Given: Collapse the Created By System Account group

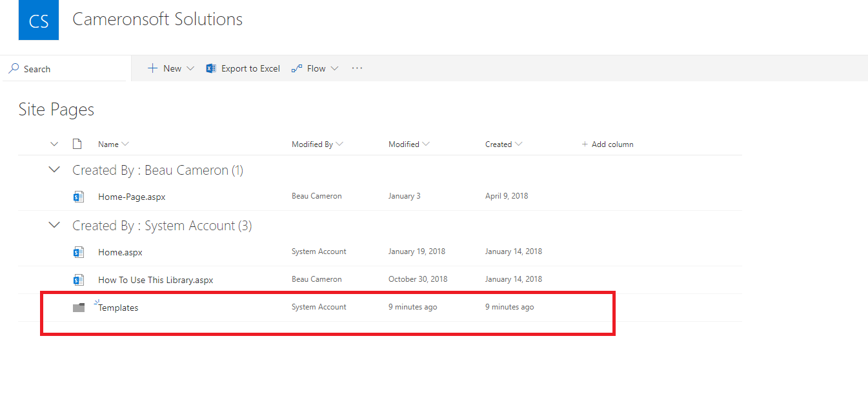Looking at the screenshot, I should (55, 226).
